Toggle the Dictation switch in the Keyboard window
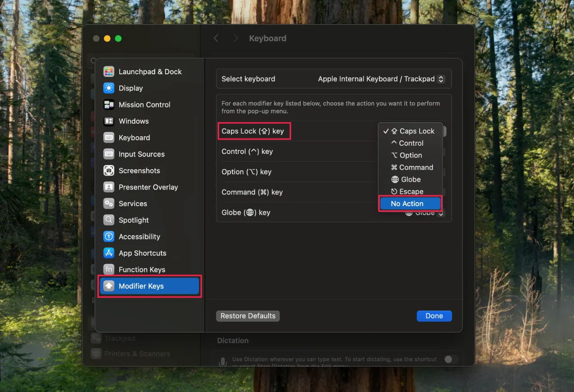This screenshot has height=392, width=574. [x=451, y=359]
